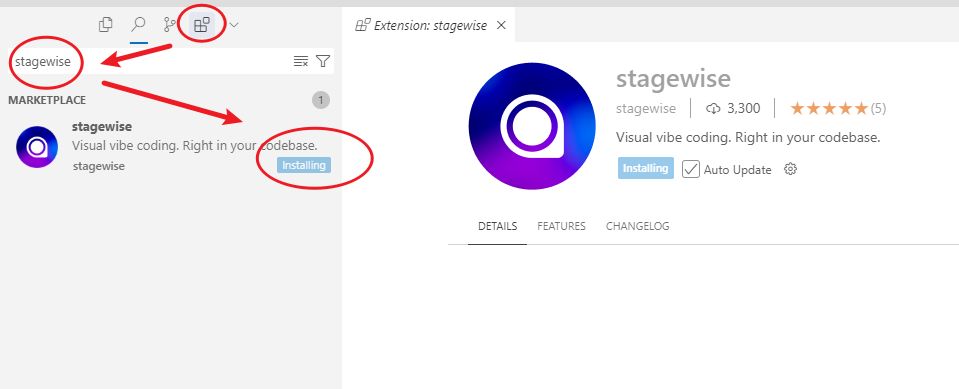The height and width of the screenshot is (389, 959).
Task: Open the Search view icon
Action: [139, 25]
